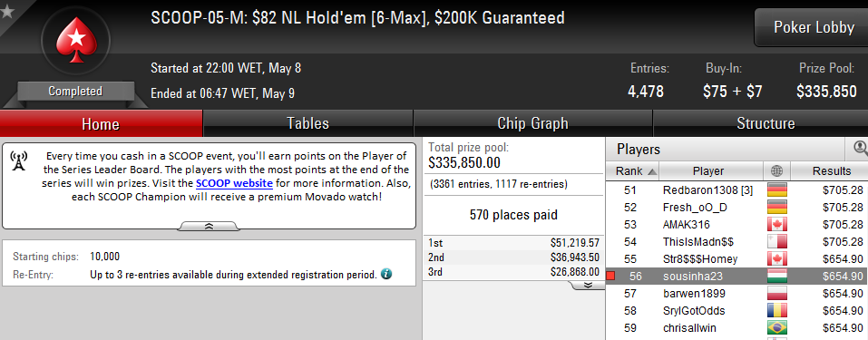The height and width of the screenshot is (340, 868).
Task: Open the player search magnifier icon
Action: [x=860, y=149]
